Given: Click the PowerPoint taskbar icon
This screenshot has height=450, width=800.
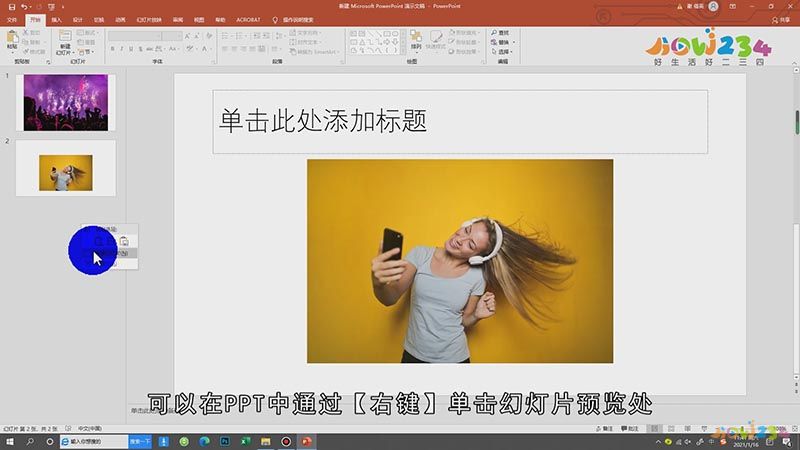Looking at the screenshot, I should 306,442.
